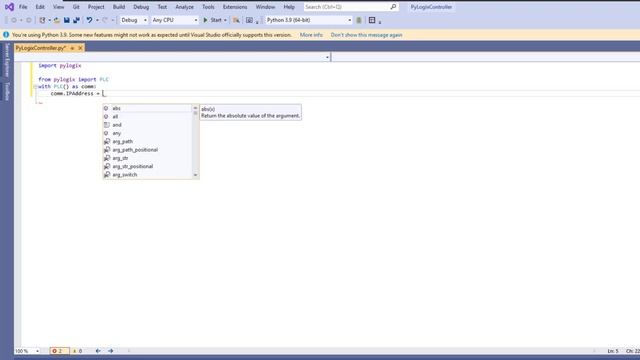Viewport: 640px width, 360px height.
Task: Expand the Undo history dropdown arrow
Action: [x=97, y=20]
